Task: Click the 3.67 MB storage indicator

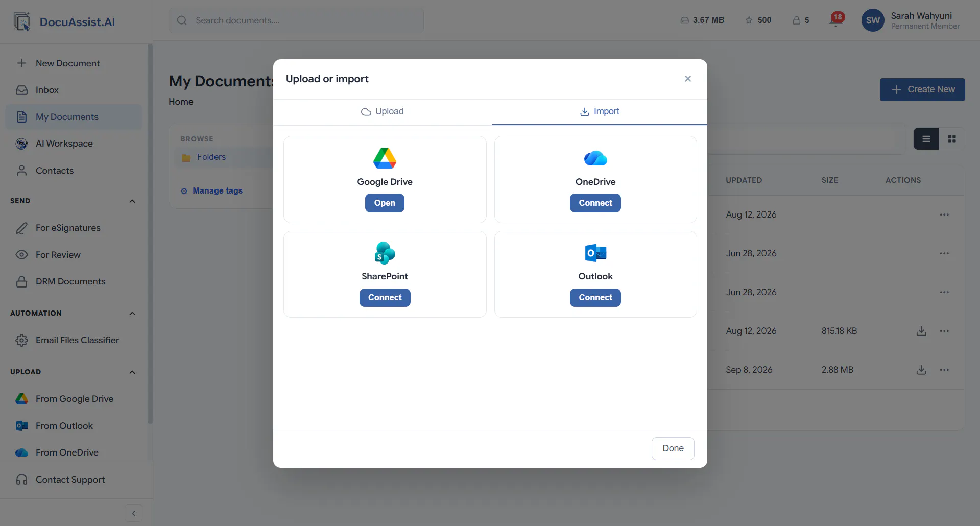Action: [702, 20]
